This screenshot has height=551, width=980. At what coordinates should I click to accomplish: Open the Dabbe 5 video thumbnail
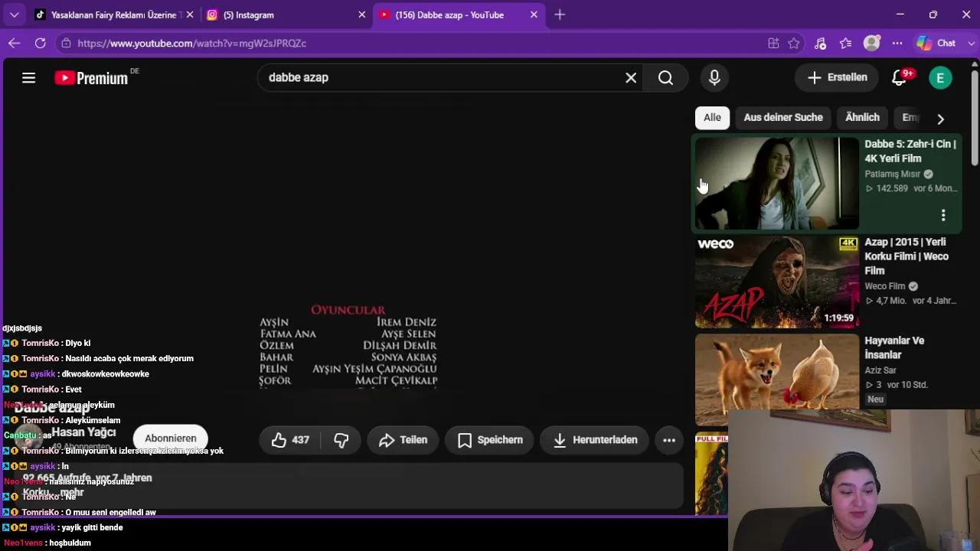click(x=777, y=183)
